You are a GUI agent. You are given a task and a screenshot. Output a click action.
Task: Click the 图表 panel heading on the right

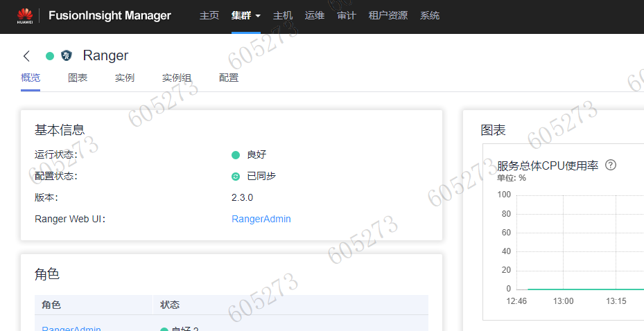coord(493,130)
